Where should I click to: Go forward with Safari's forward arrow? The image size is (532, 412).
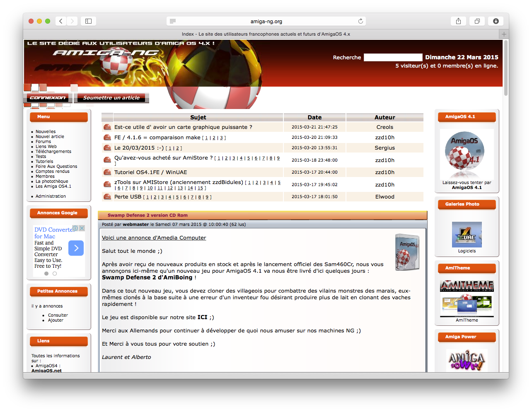[72, 21]
